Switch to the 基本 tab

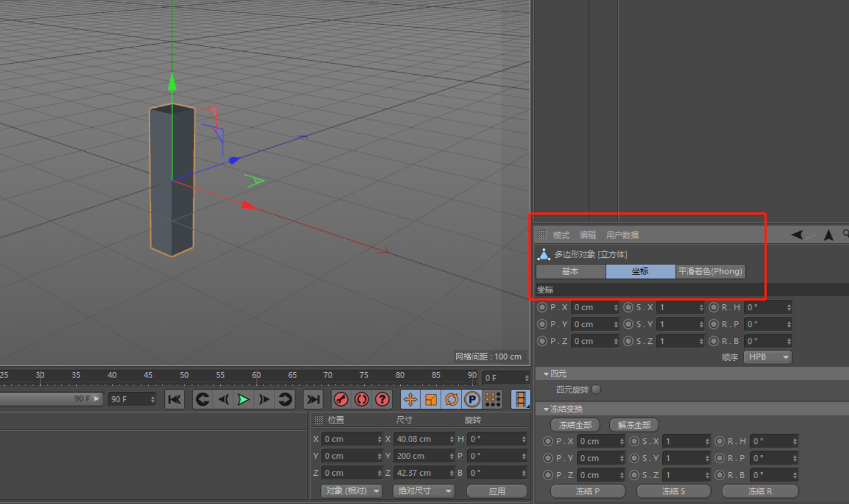570,271
